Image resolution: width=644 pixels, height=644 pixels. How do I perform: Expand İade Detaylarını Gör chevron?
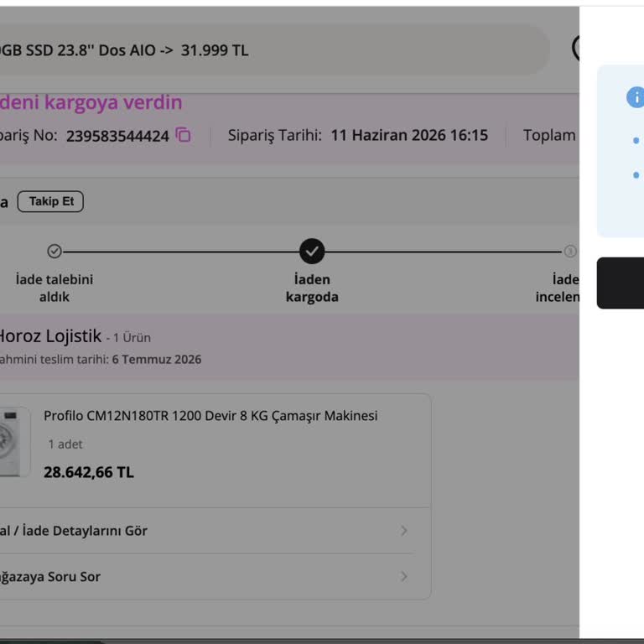(x=403, y=530)
